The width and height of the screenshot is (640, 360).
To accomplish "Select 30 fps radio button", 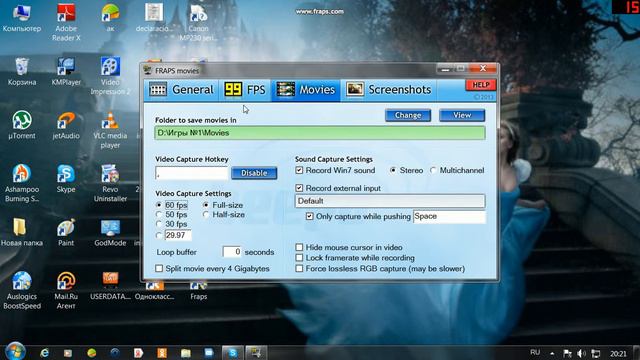I will [159, 224].
